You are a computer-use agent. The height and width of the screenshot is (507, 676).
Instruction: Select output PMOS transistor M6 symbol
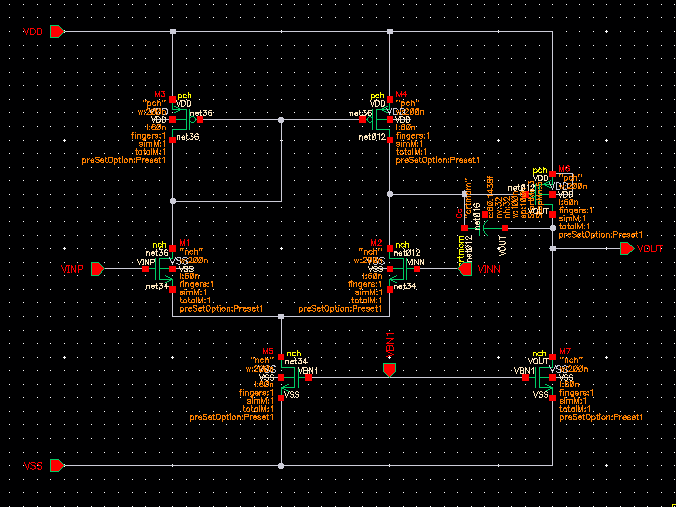click(x=541, y=194)
